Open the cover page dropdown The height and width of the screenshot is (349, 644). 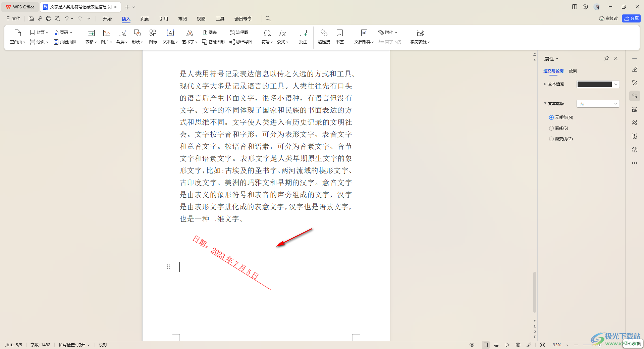point(39,33)
